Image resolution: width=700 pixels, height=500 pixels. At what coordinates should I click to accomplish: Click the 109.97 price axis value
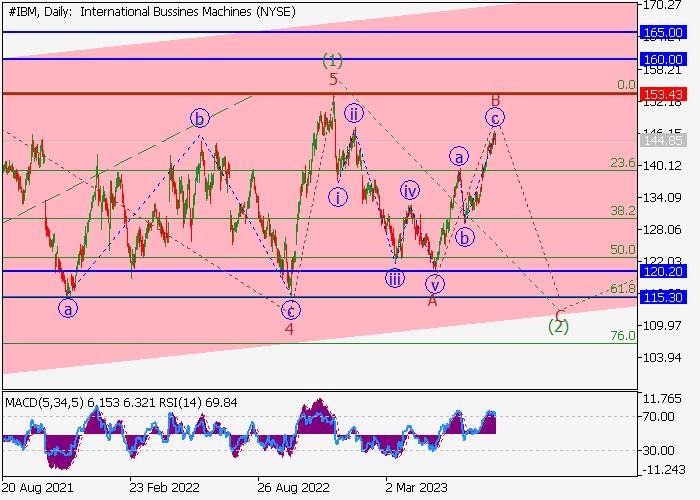point(662,325)
